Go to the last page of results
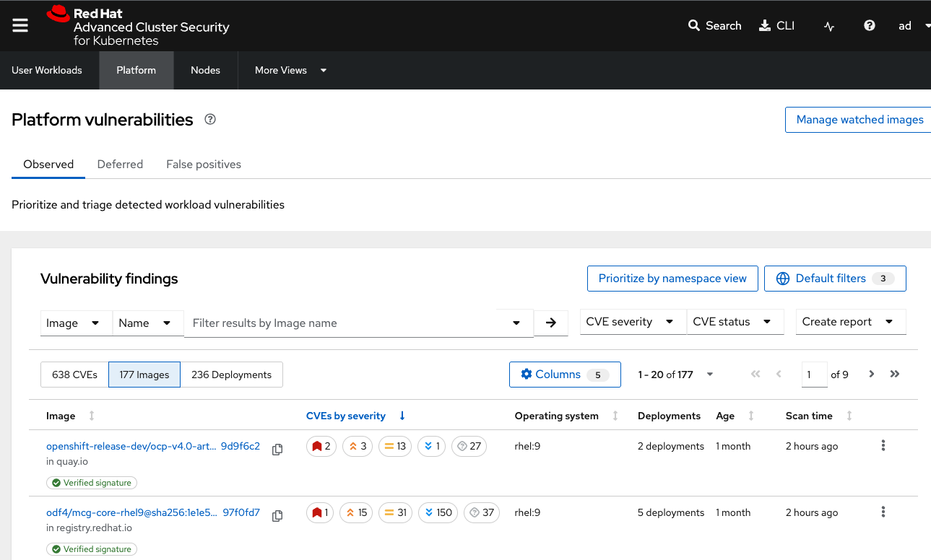This screenshot has height=560, width=931. (x=895, y=374)
